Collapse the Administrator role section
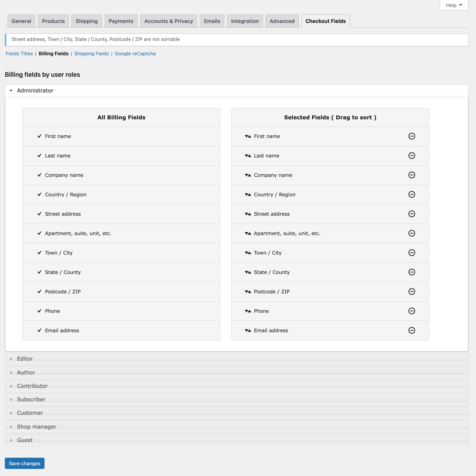 point(35,90)
